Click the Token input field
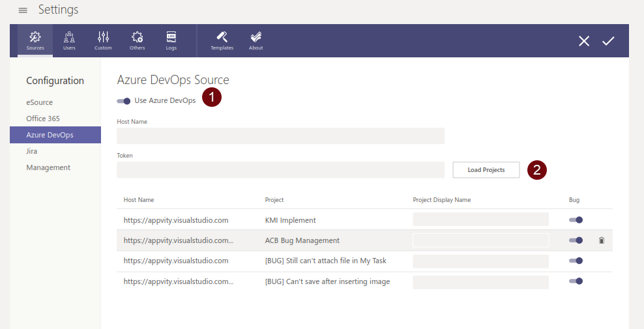 point(280,170)
